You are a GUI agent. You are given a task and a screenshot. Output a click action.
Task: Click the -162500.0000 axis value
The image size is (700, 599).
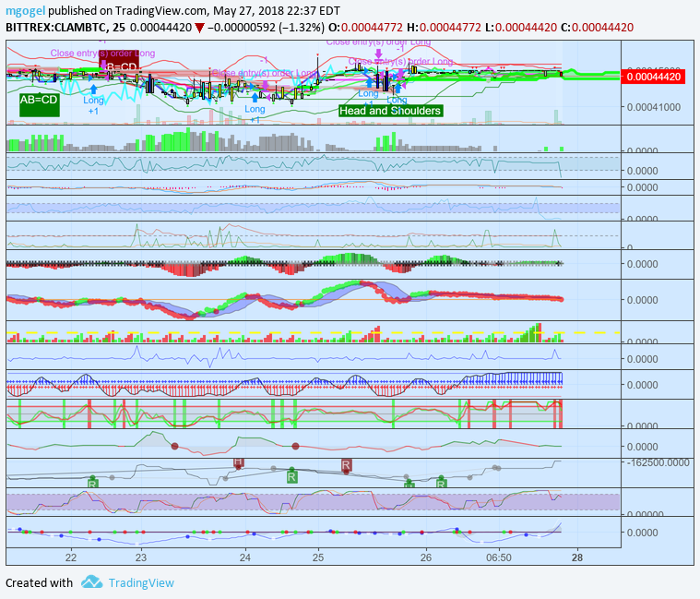pyautogui.click(x=657, y=462)
